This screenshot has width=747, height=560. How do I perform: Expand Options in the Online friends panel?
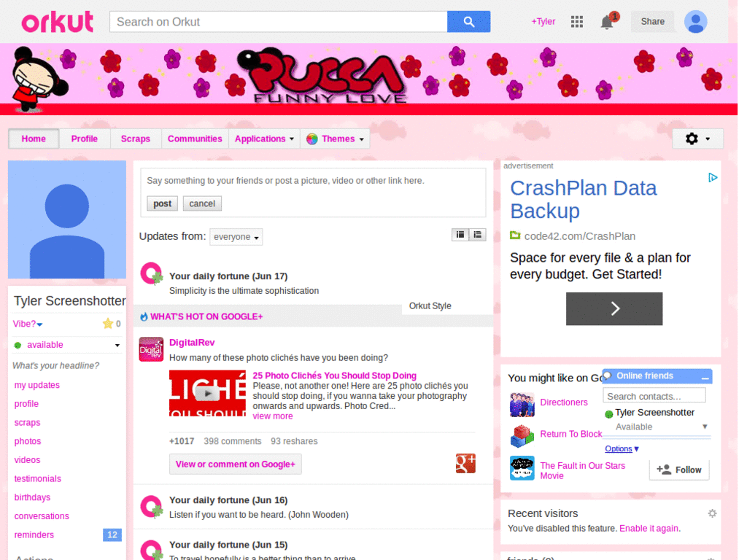[x=621, y=448]
